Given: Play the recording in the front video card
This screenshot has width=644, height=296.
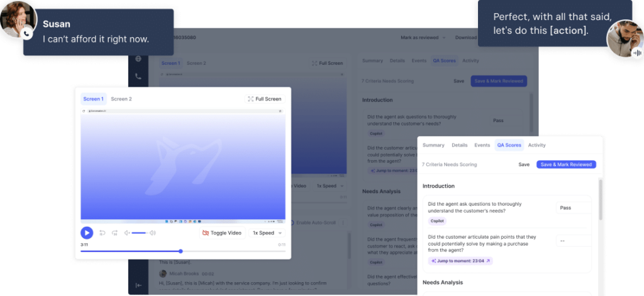Looking at the screenshot, I should point(87,233).
